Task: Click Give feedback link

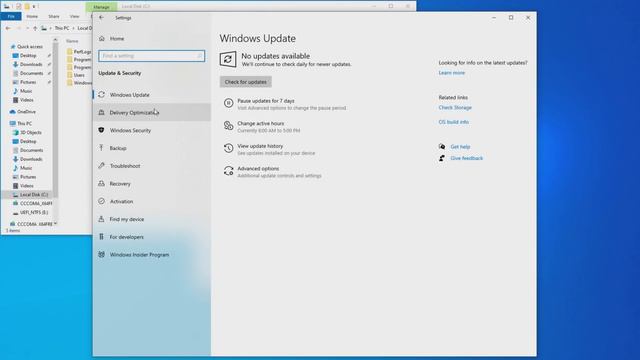Action: [467, 158]
